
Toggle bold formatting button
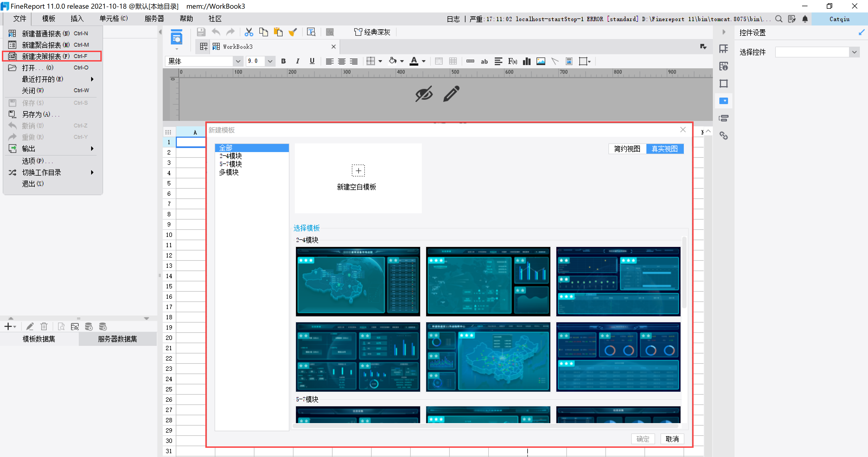pos(283,61)
